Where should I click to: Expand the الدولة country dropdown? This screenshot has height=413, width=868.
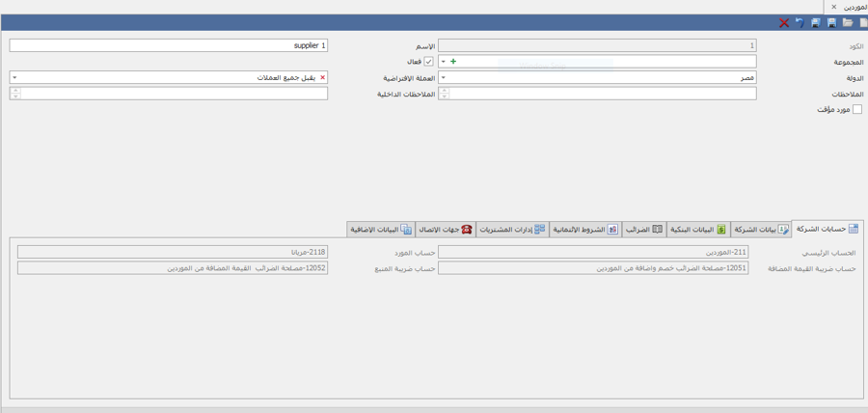[x=444, y=78]
